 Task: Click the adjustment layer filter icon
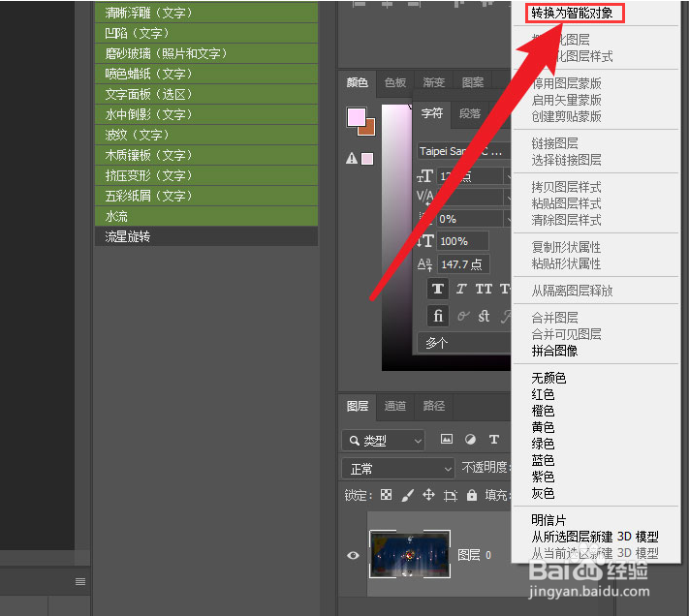[x=470, y=440]
